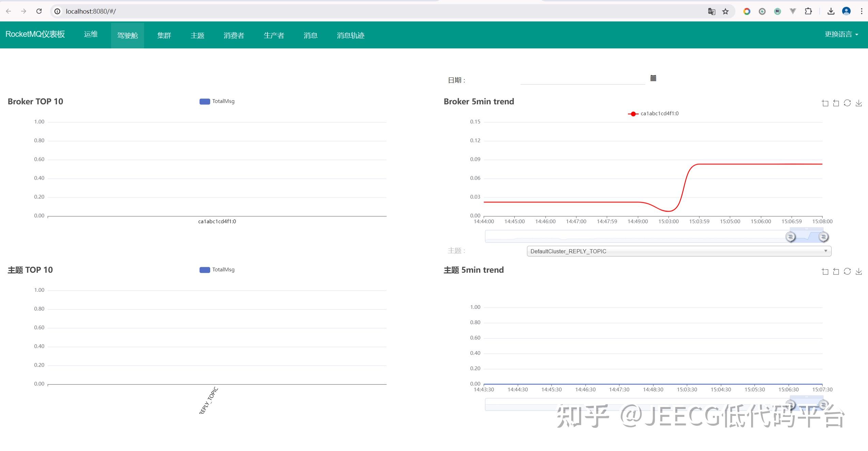
Task: Enable area zoom on 主题 trend chart
Action: tap(825, 271)
